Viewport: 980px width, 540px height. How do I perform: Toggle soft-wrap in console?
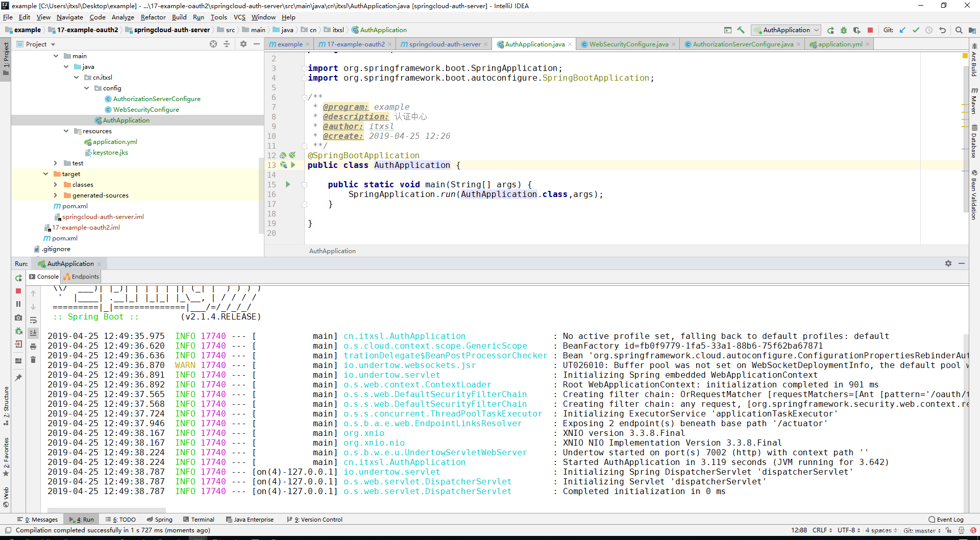tap(33, 320)
